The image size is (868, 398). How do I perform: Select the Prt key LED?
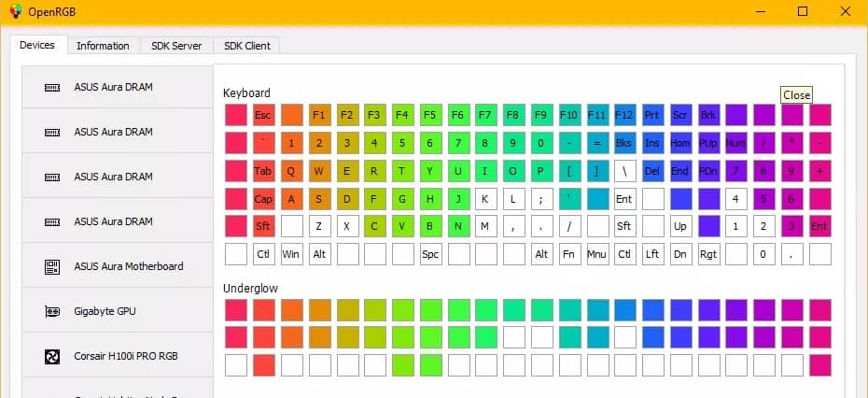click(x=653, y=115)
